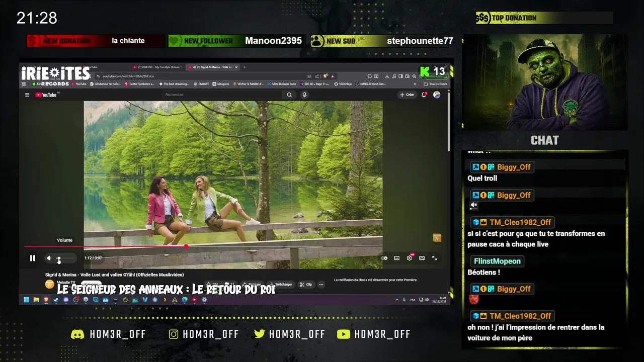Open the ChatGPT bookmark
Image resolution: width=644 pixels, height=362 pixels.
click(201, 84)
